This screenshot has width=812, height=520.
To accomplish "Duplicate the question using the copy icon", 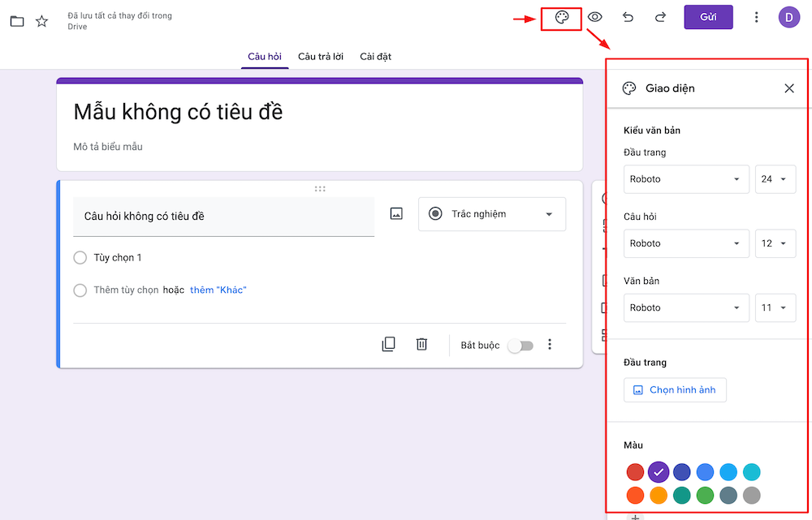I will tap(388, 344).
